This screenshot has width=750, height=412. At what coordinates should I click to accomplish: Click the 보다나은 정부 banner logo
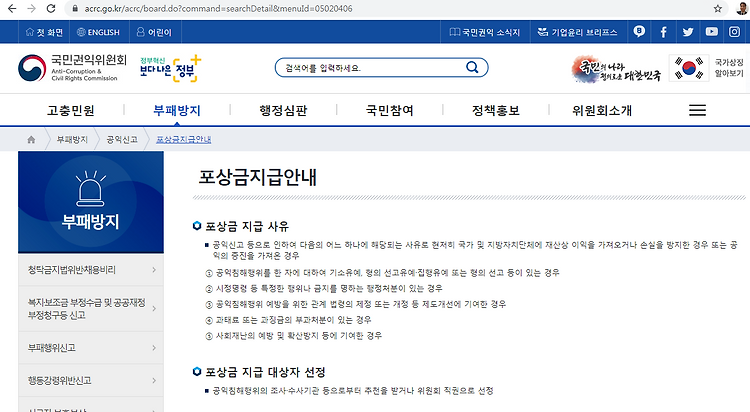[170, 68]
